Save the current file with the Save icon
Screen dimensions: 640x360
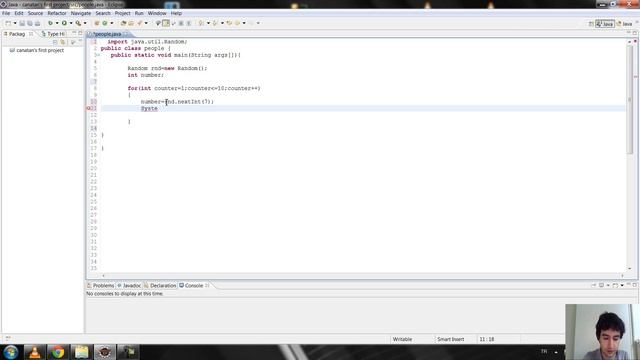pyautogui.click(x=22, y=23)
